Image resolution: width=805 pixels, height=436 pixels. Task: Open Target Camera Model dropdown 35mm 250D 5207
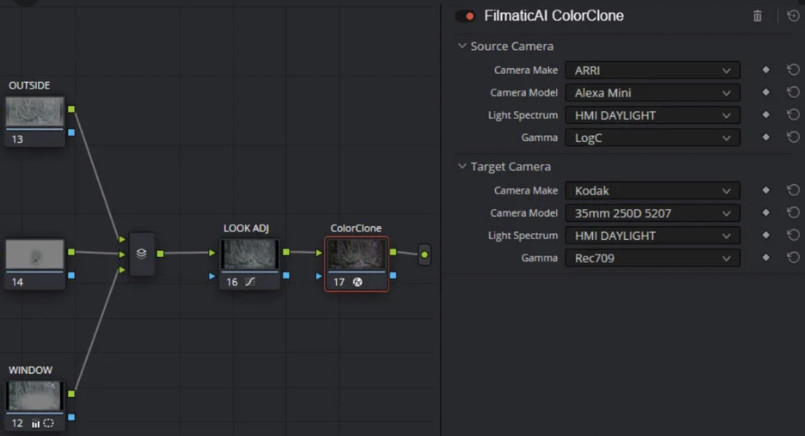click(x=653, y=213)
